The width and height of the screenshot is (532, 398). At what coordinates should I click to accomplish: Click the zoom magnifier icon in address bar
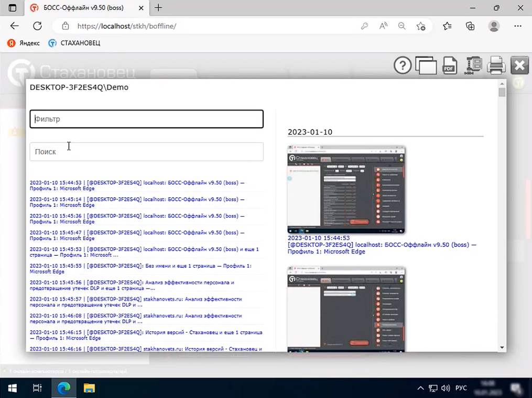click(x=401, y=26)
